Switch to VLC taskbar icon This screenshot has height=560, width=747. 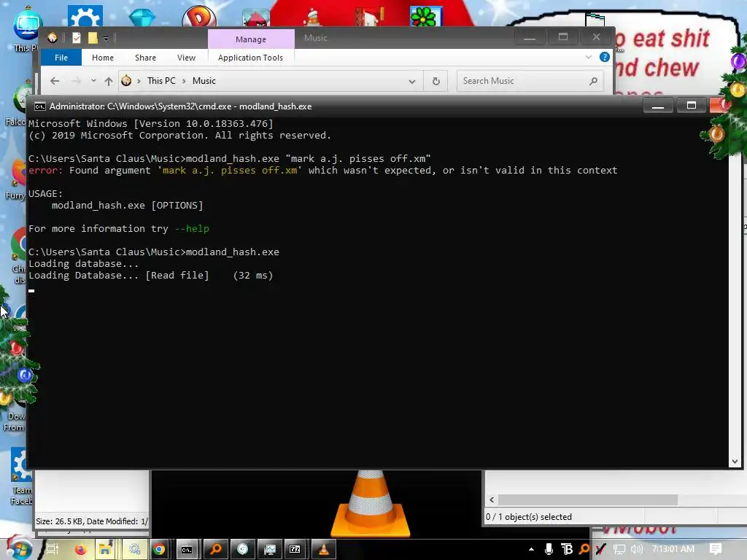(323, 550)
